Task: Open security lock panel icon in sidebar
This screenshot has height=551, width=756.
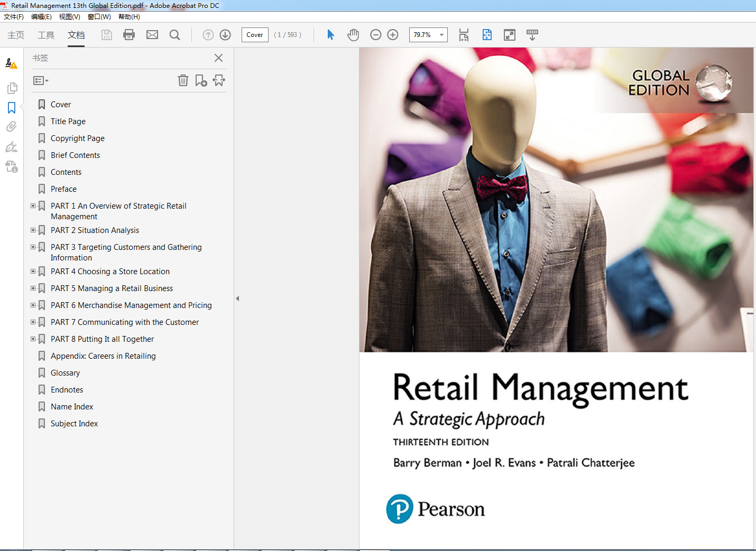Action: 12,167
